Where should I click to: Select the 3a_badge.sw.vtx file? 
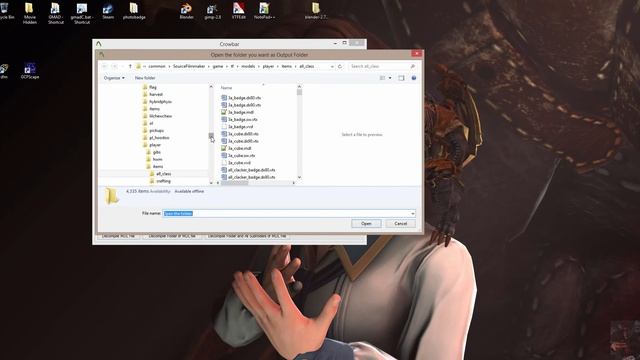click(x=239, y=119)
